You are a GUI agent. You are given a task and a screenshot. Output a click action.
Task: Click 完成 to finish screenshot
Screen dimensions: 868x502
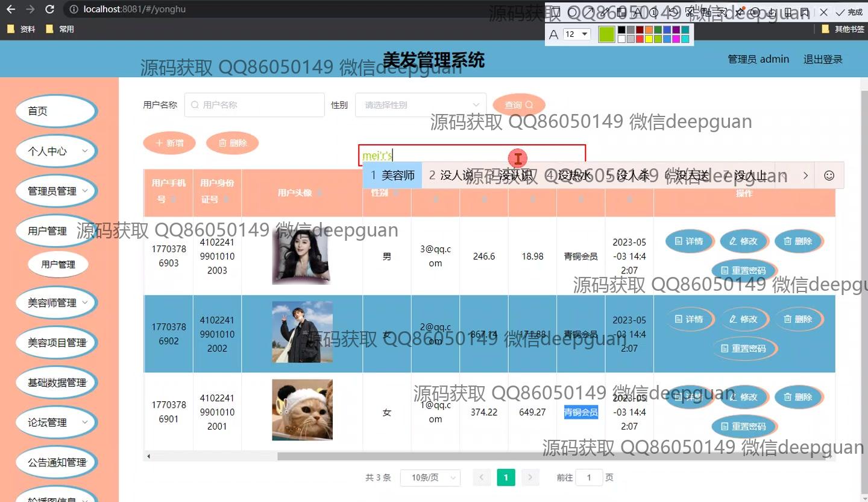(x=850, y=12)
